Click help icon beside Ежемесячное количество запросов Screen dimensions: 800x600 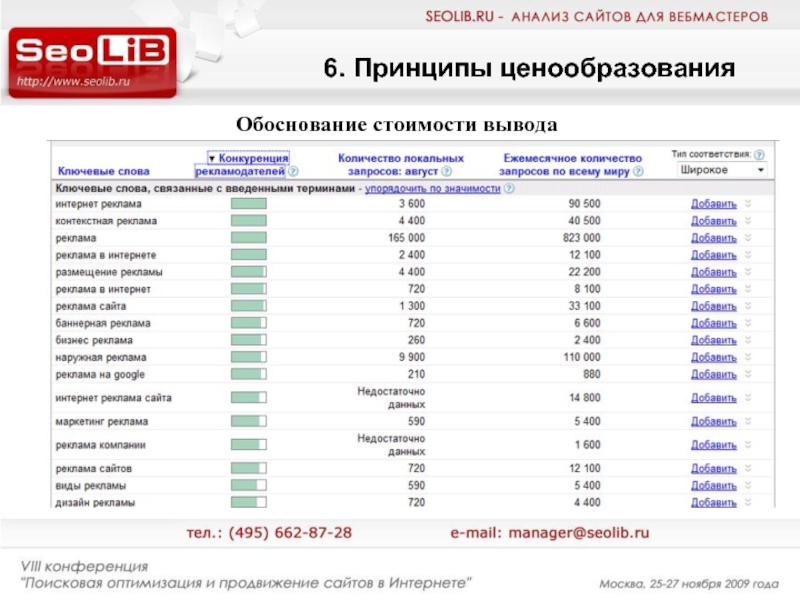[x=638, y=171]
